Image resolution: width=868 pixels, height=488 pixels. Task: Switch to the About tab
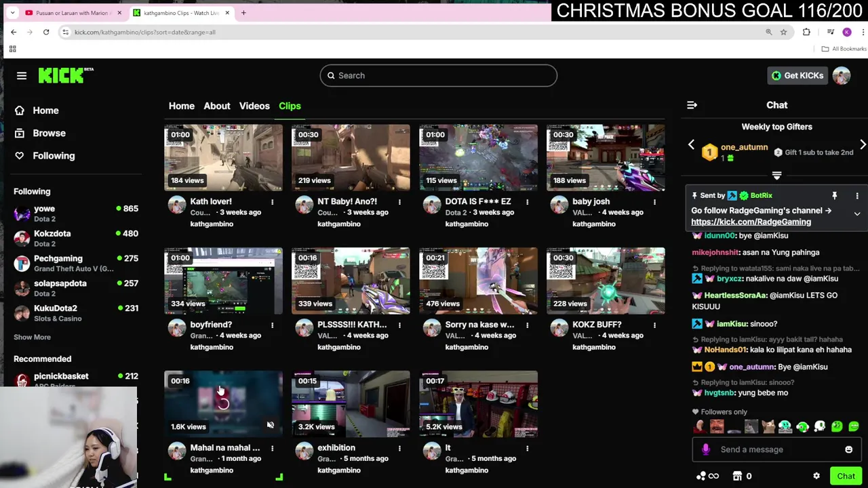click(x=217, y=106)
